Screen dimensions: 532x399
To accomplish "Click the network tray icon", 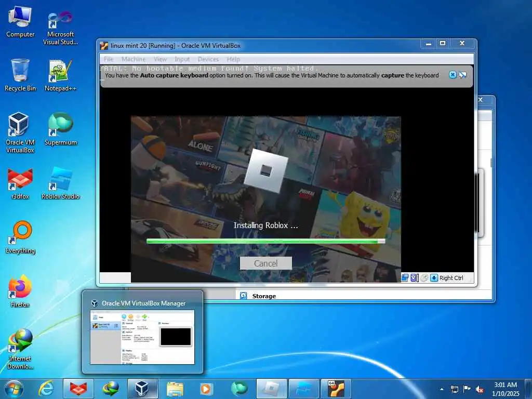I will (454, 390).
